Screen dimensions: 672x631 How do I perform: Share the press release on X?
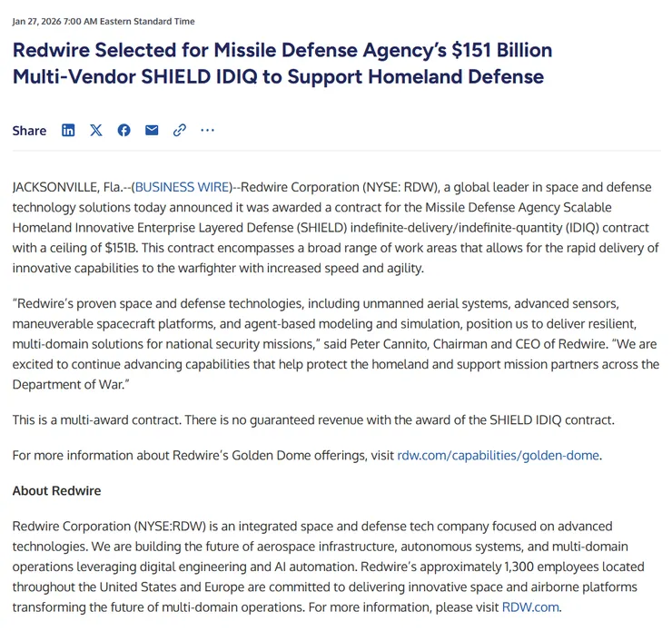click(x=96, y=131)
